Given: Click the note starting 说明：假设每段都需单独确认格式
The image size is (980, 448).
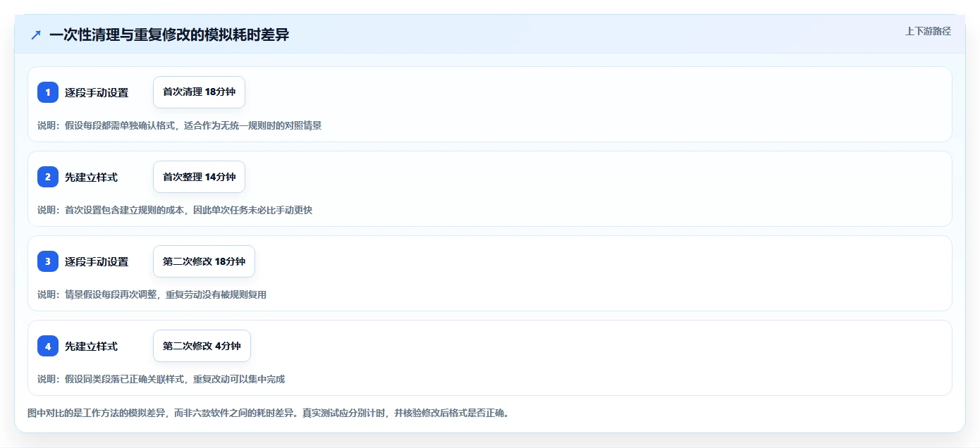Looking at the screenshot, I should coord(180,125).
